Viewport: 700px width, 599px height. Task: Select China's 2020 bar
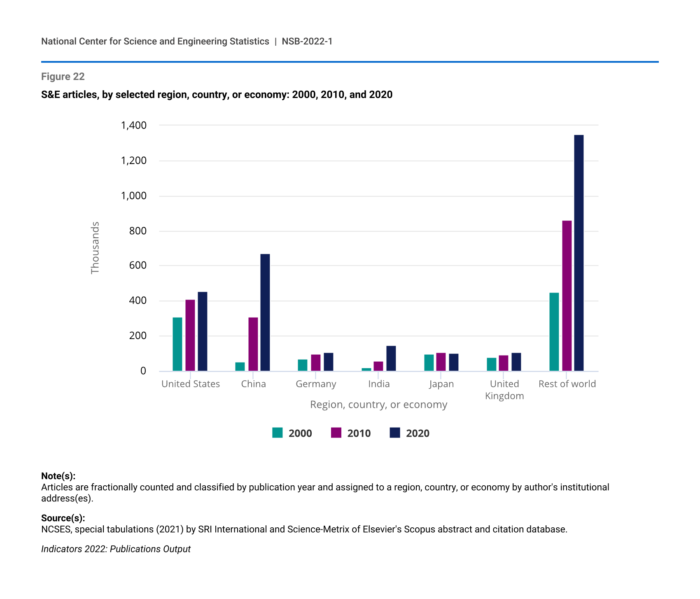[265, 312]
